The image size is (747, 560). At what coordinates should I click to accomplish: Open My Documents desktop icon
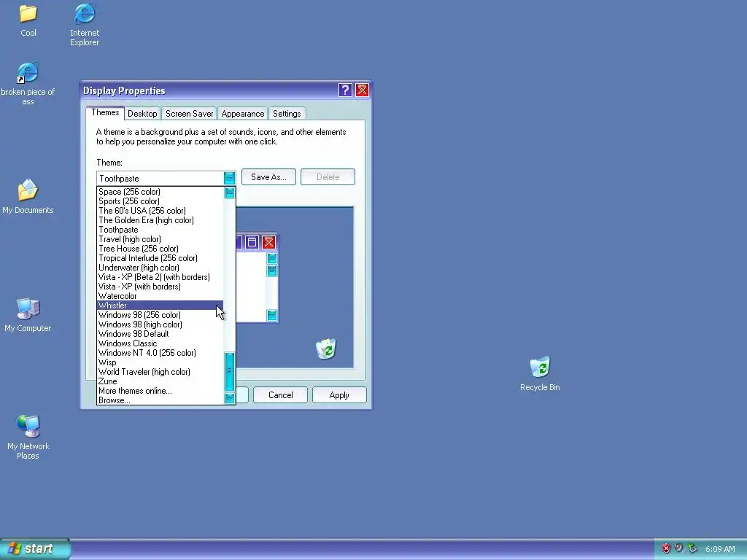coord(28,196)
